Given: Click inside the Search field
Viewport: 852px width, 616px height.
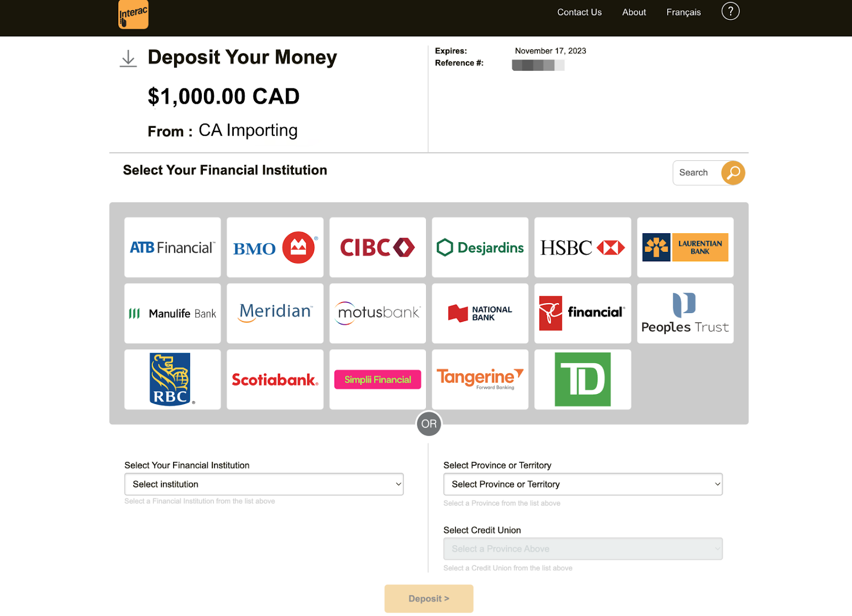Looking at the screenshot, I should (x=698, y=173).
